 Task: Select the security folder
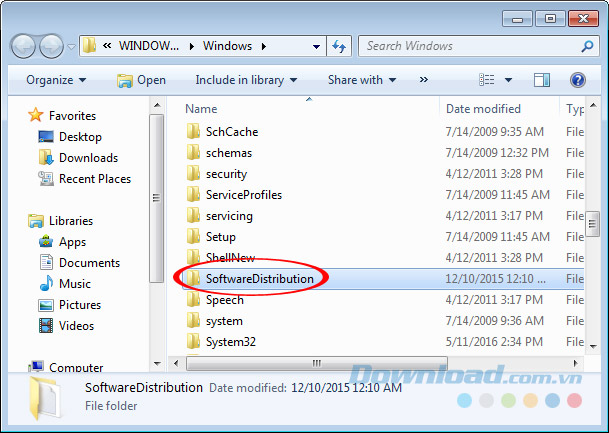(226, 174)
